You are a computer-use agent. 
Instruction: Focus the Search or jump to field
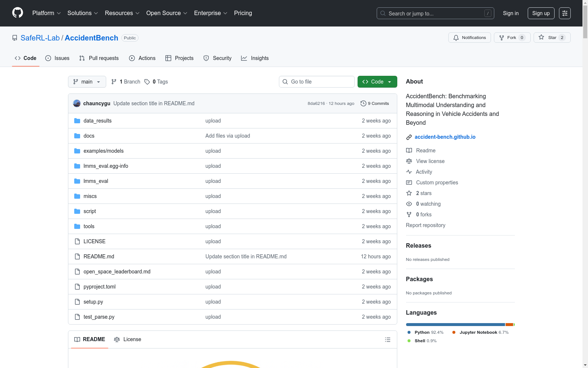pos(435,13)
